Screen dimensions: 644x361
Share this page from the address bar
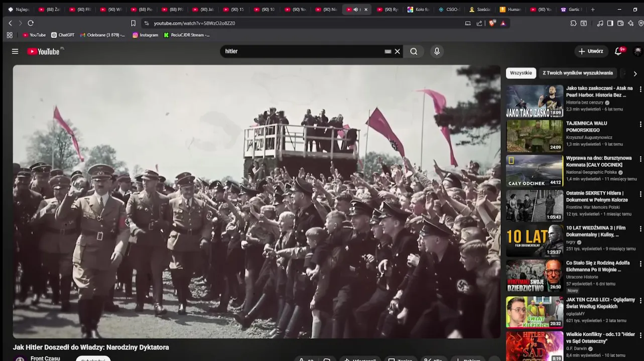pos(479,23)
